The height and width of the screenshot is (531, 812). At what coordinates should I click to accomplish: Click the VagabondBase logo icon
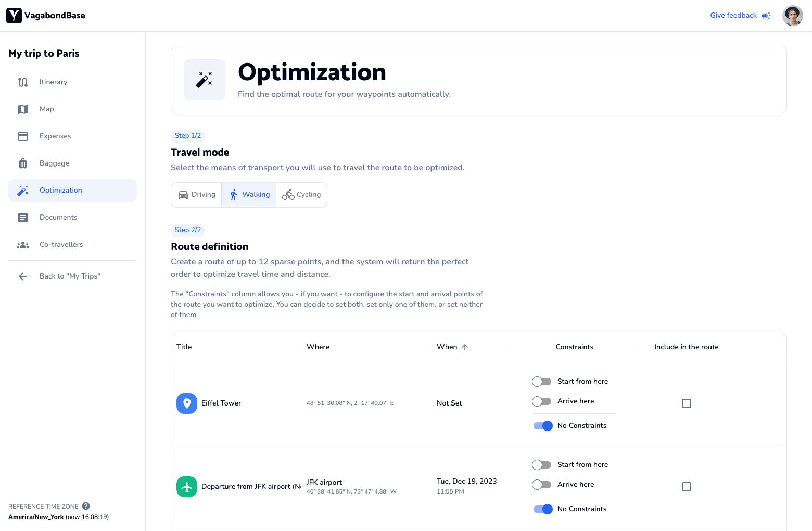coord(14,16)
